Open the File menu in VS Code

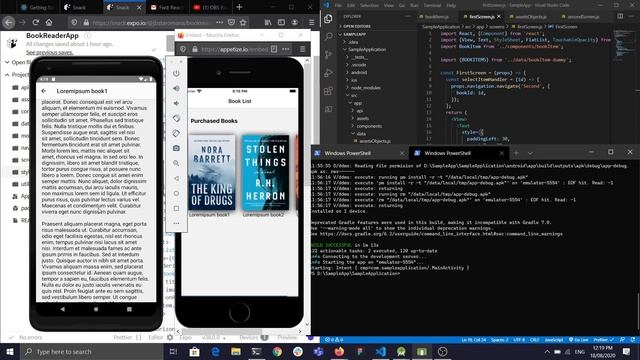(x=338, y=5)
